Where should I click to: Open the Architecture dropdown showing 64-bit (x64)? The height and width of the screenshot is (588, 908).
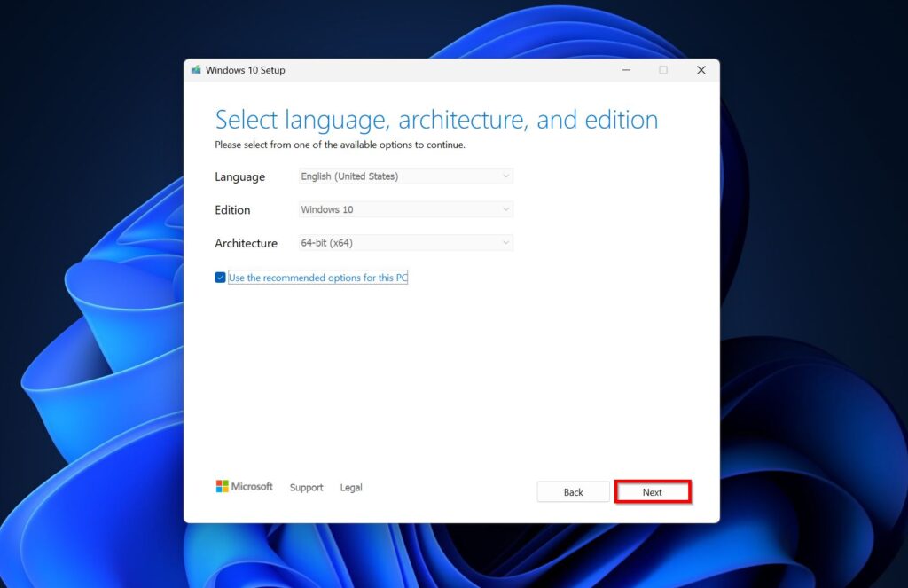coord(406,243)
